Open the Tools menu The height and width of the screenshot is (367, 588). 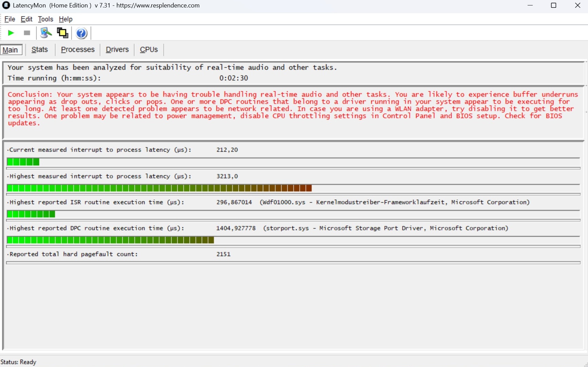pyautogui.click(x=45, y=19)
